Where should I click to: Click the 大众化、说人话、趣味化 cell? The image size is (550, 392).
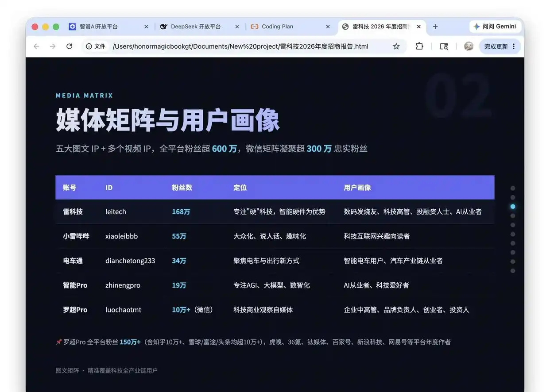pos(270,236)
